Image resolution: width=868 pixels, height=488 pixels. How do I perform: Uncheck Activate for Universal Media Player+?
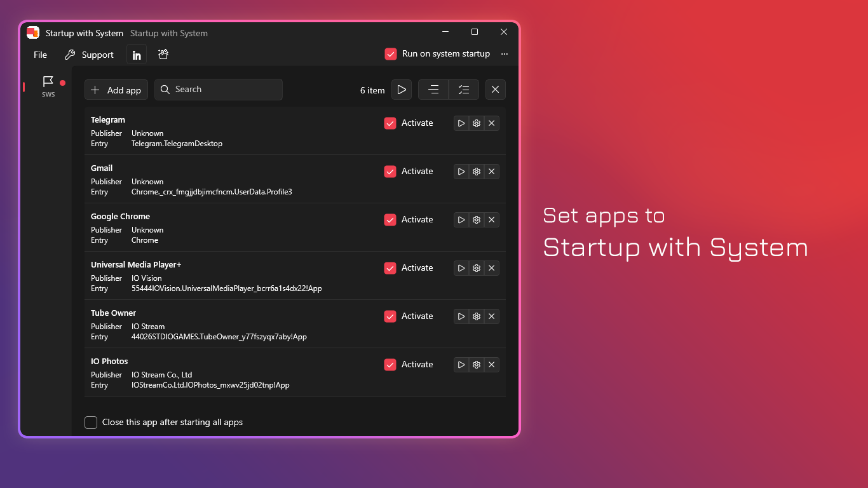(390, 268)
